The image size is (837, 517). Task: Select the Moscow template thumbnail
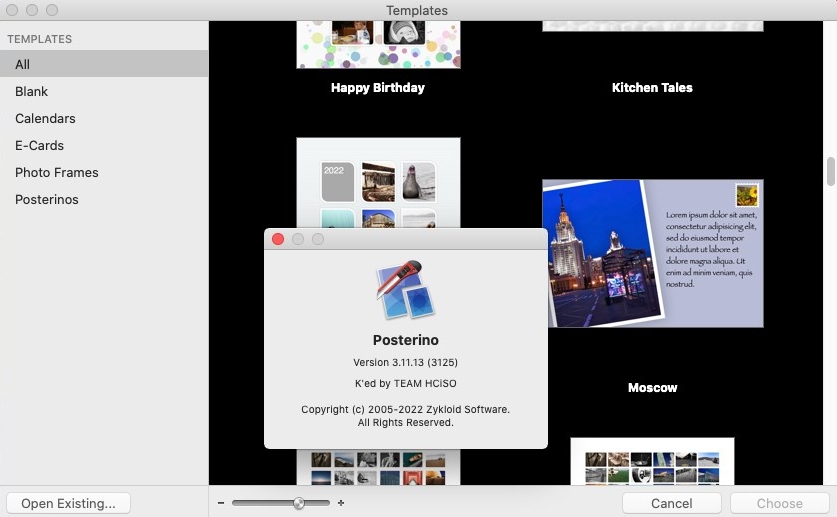(653, 253)
